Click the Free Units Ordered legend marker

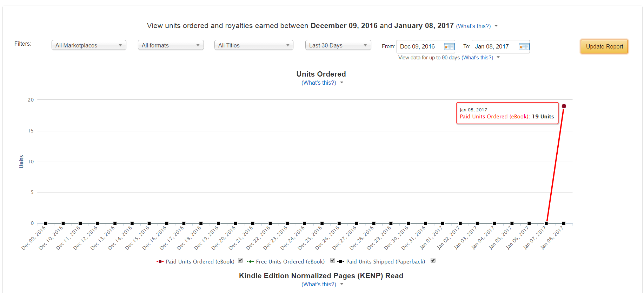250,262
